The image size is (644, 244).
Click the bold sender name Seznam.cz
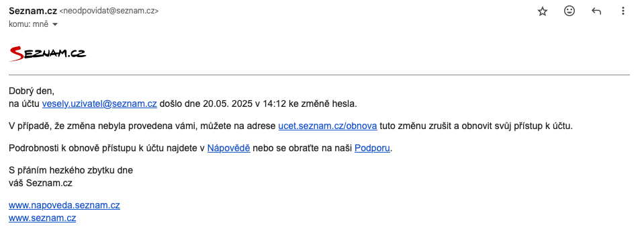[x=33, y=11]
